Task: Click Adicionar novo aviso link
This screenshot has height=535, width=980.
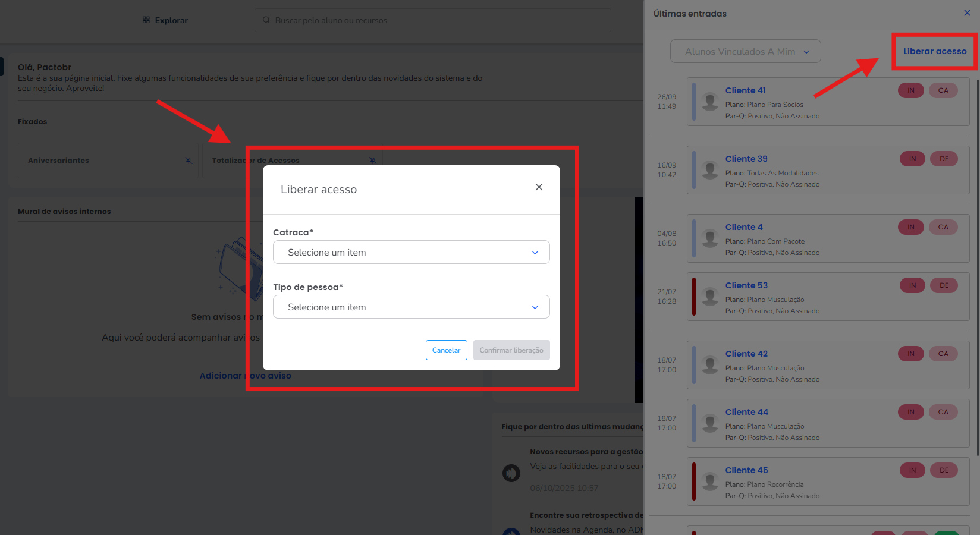Action: 245,376
